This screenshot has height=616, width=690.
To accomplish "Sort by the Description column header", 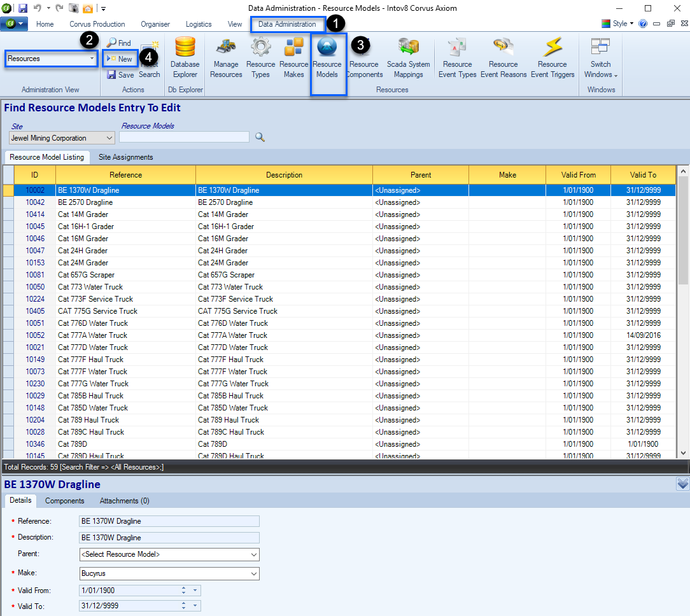I will pos(285,174).
